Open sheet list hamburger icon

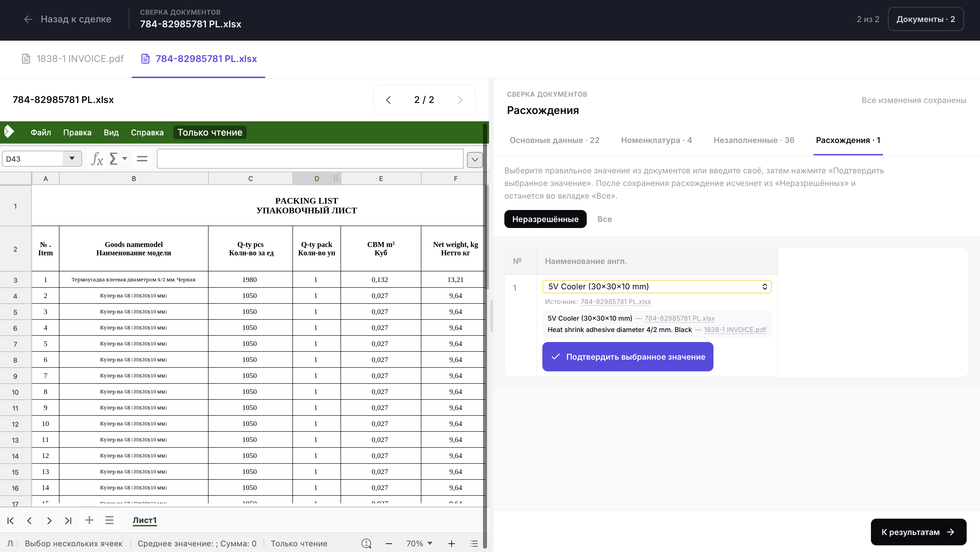[109, 520]
